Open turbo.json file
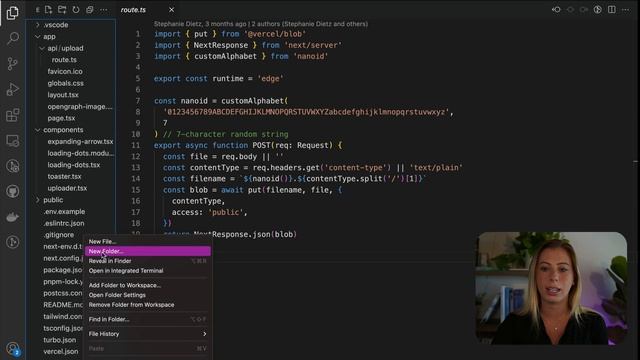Viewport: 640px width, 360px height. tap(60, 340)
